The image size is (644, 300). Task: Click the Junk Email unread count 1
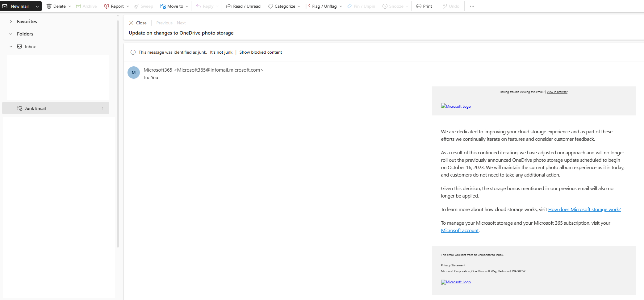[103, 108]
